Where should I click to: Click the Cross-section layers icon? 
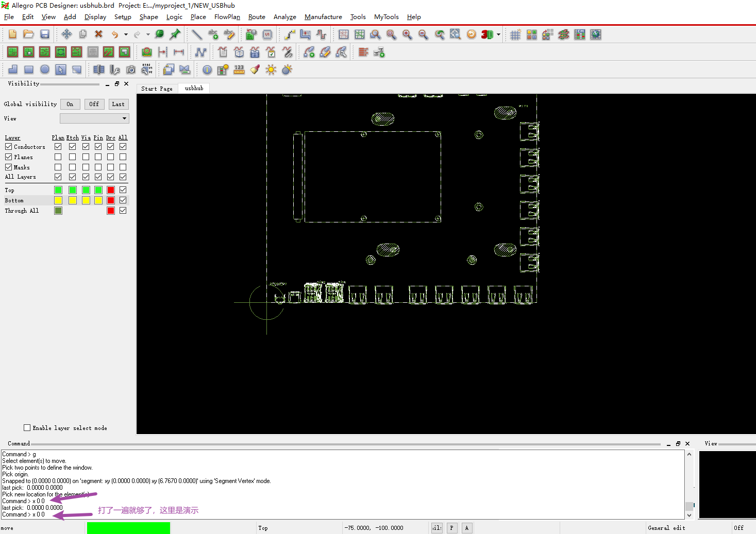point(564,35)
